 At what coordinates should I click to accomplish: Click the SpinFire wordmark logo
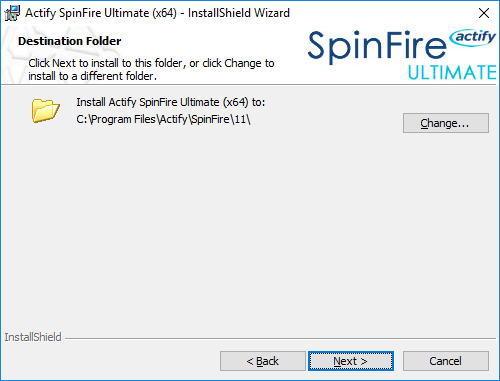coord(377,46)
